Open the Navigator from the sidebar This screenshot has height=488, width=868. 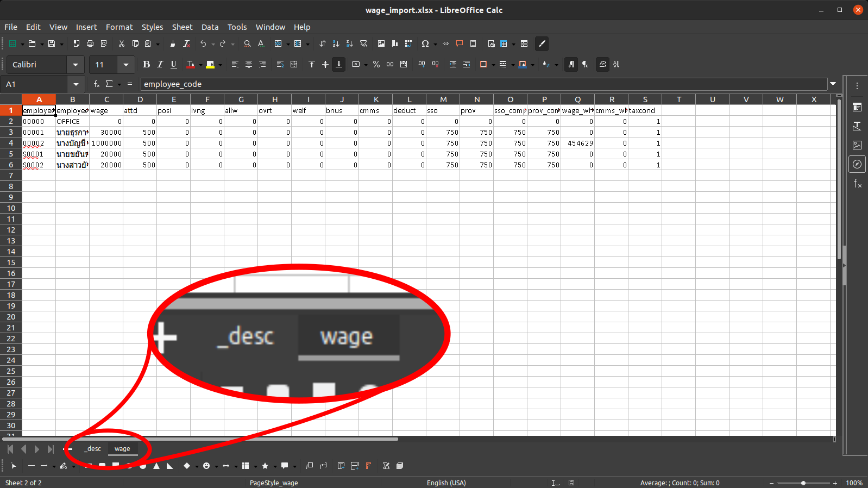click(x=857, y=164)
